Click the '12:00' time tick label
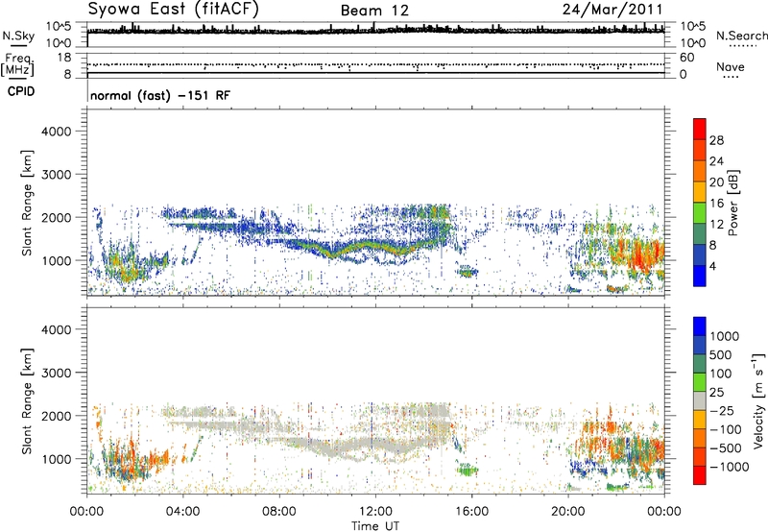 (375, 512)
